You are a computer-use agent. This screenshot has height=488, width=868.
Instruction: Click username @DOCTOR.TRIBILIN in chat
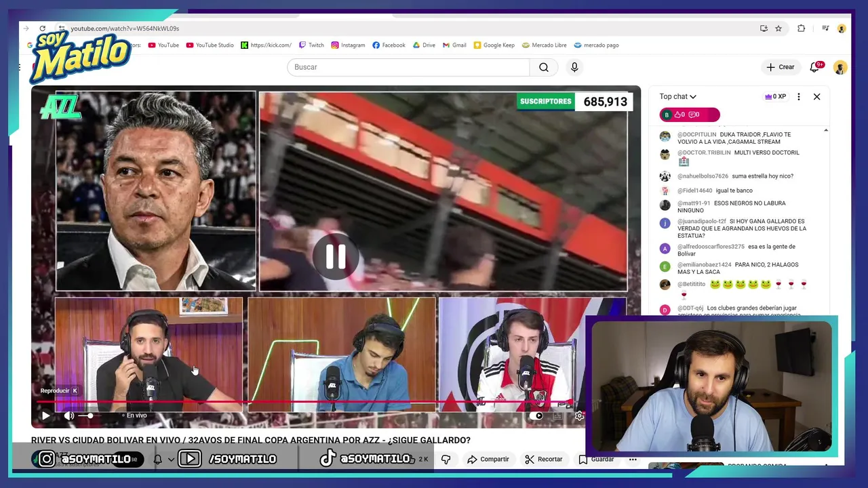[x=704, y=153]
